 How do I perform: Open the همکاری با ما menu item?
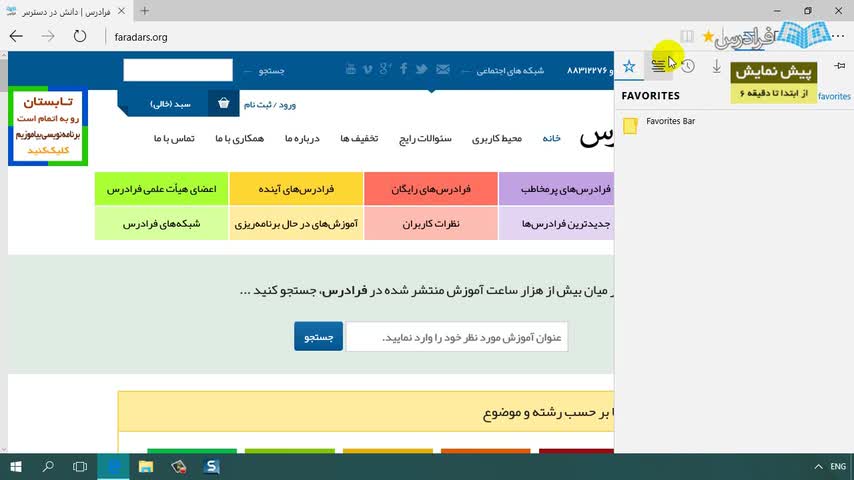click(x=239, y=138)
